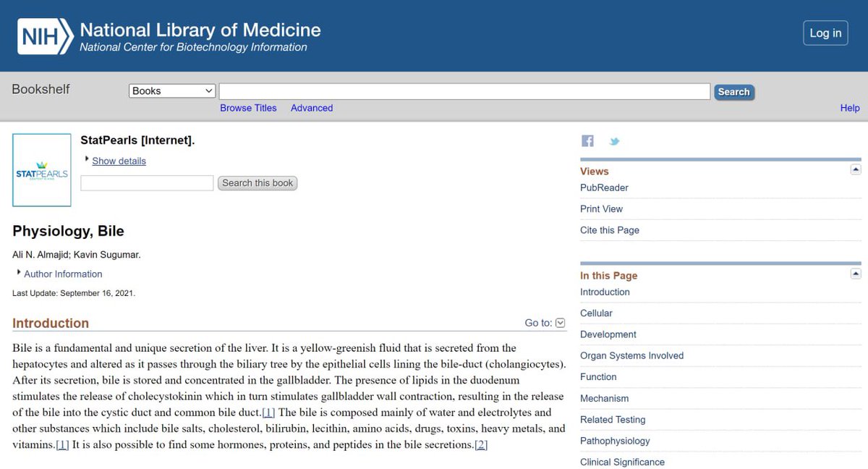Open reference [1] after vitamins
The width and height of the screenshot is (868, 469).
coord(62,444)
